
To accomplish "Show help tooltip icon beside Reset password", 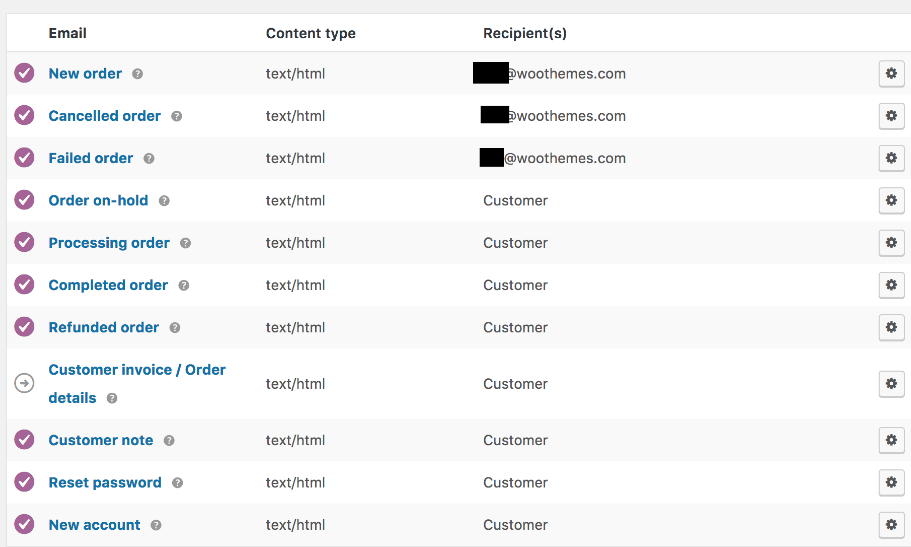I will 178,483.
